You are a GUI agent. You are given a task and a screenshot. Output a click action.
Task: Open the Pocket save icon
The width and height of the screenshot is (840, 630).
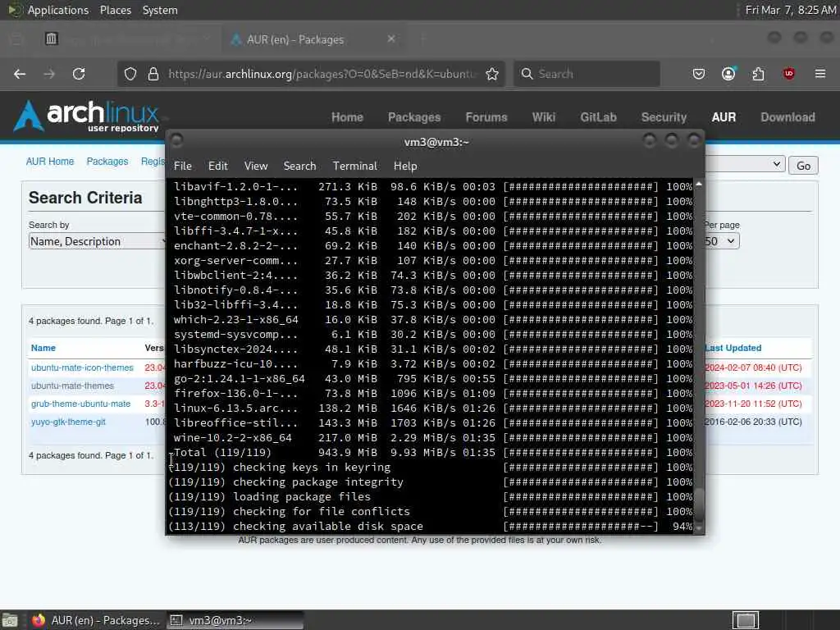699,74
